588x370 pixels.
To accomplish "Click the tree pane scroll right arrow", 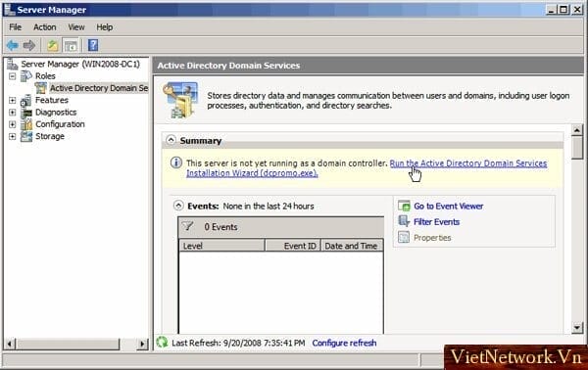I will [142, 344].
